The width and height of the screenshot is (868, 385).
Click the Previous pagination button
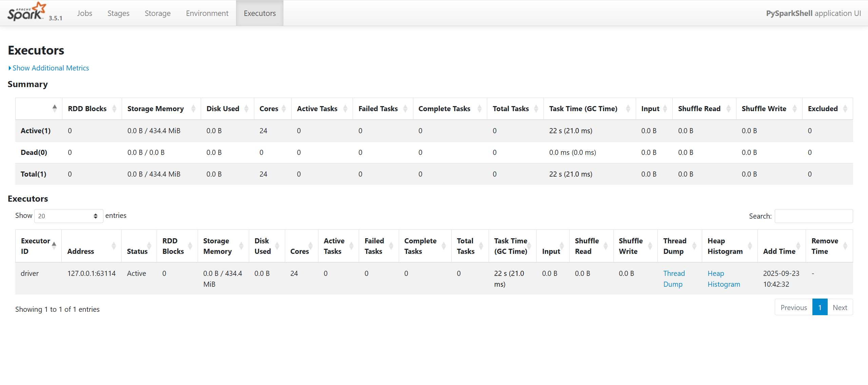point(793,307)
